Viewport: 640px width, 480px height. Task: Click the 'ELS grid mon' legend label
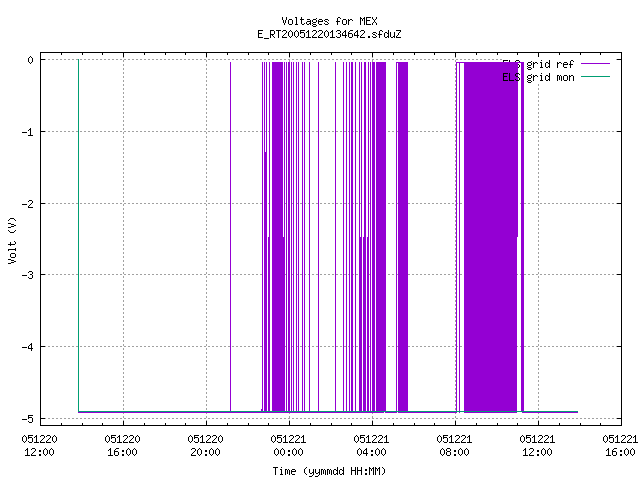click(x=538, y=77)
